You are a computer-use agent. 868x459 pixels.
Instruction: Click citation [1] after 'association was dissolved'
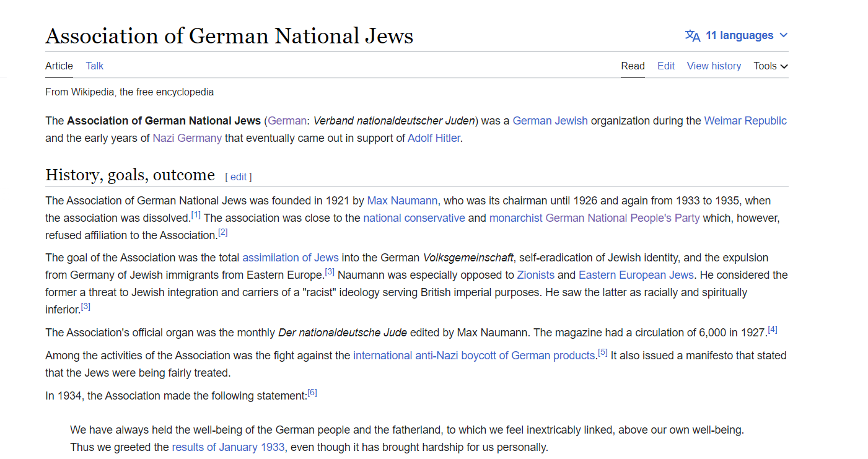click(196, 216)
